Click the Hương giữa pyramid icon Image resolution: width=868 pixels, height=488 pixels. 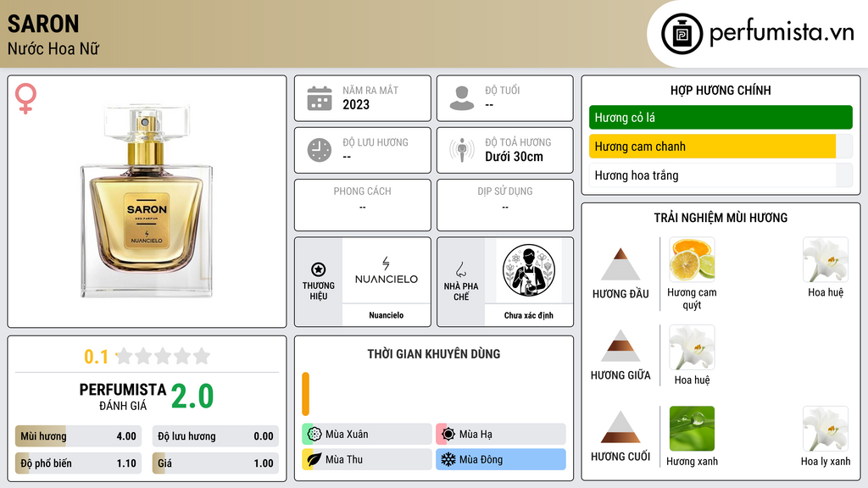[620, 346]
